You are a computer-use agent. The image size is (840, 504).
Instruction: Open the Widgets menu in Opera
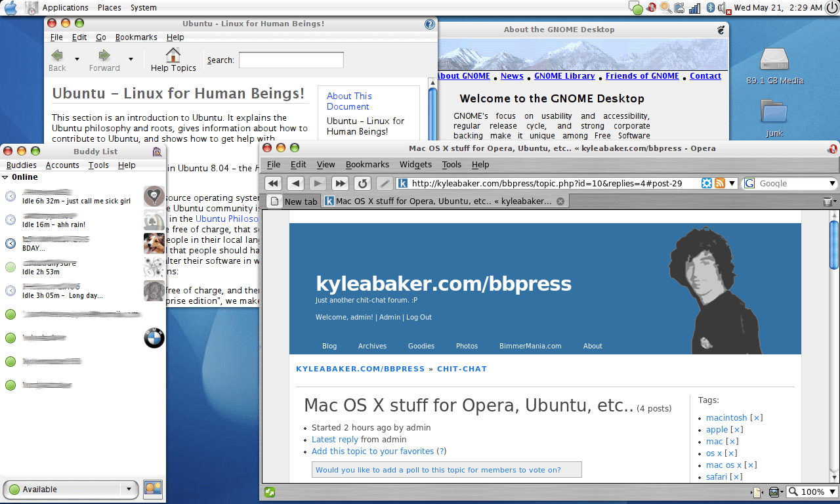(415, 165)
